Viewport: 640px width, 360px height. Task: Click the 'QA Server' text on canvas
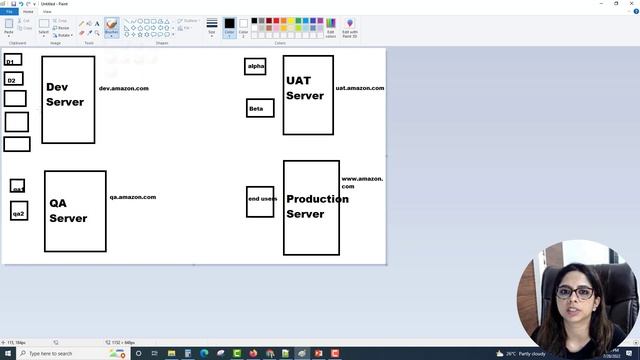[x=68, y=211]
